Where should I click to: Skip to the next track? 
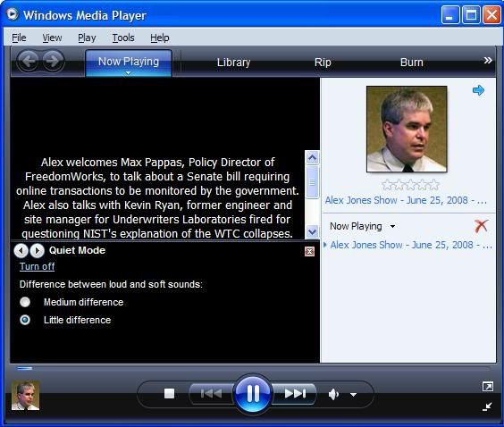(x=295, y=393)
